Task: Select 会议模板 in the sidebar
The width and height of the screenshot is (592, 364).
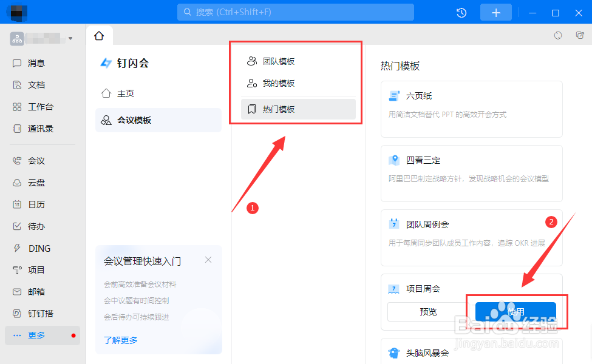Action: (x=158, y=120)
